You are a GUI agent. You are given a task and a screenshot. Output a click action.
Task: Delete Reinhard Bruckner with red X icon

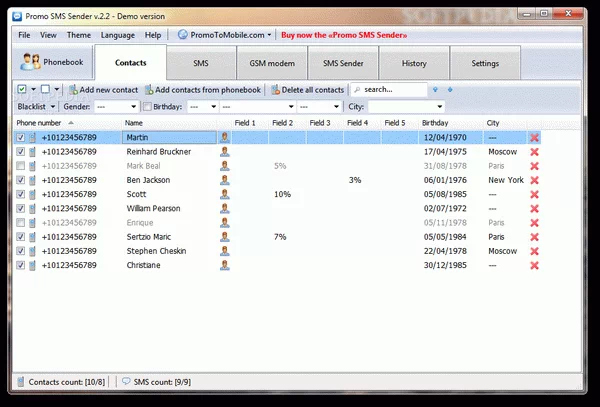tap(534, 151)
